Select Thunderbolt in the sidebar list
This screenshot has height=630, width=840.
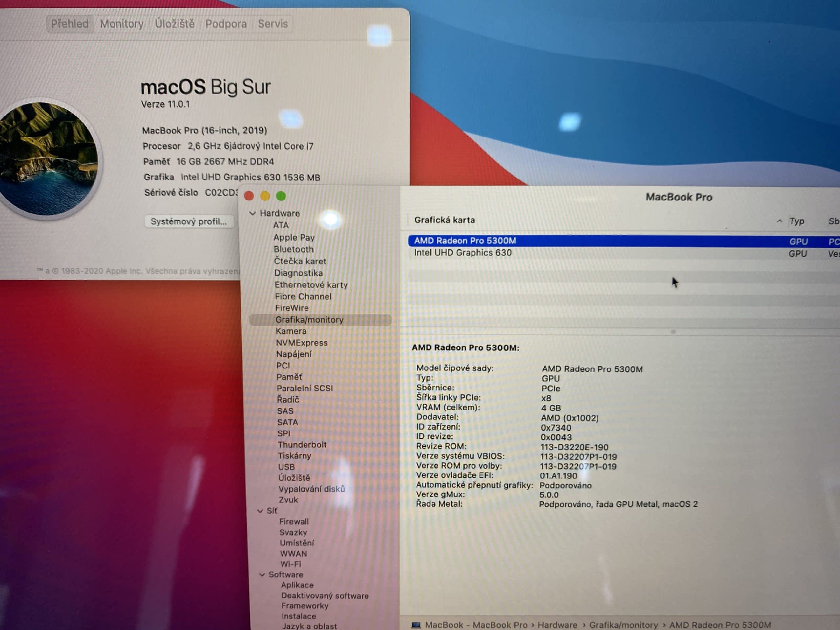tap(302, 444)
